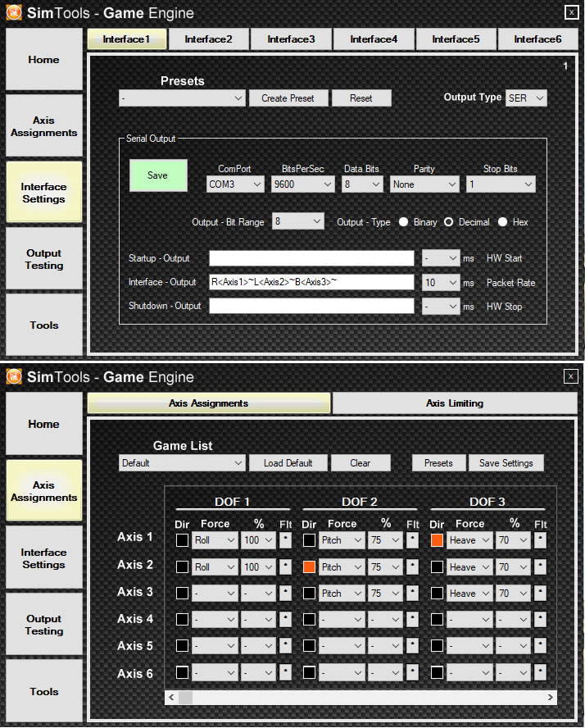Click the horizontal scrollbar right arrow
Image resolution: width=585 pixels, height=728 pixels.
551,697
